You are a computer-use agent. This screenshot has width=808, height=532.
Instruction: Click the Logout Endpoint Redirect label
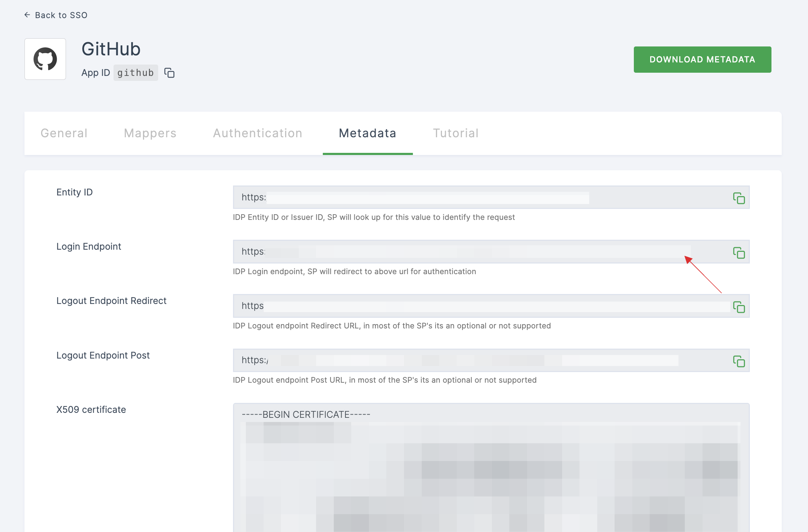pyautogui.click(x=111, y=301)
